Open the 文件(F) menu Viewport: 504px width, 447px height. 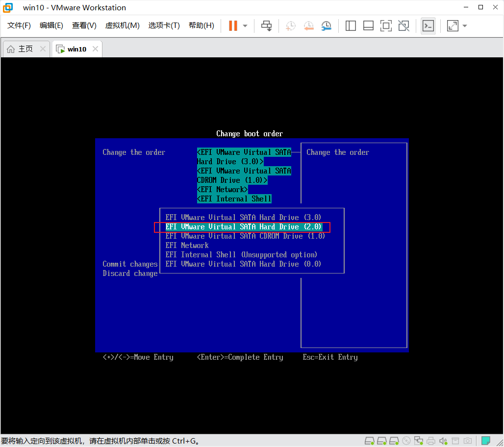click(19, 25)
